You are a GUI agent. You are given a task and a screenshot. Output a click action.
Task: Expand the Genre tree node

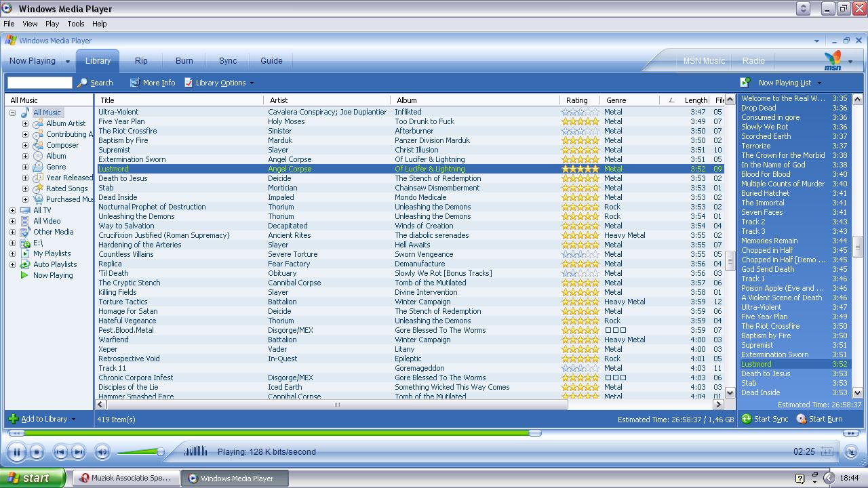25,167
